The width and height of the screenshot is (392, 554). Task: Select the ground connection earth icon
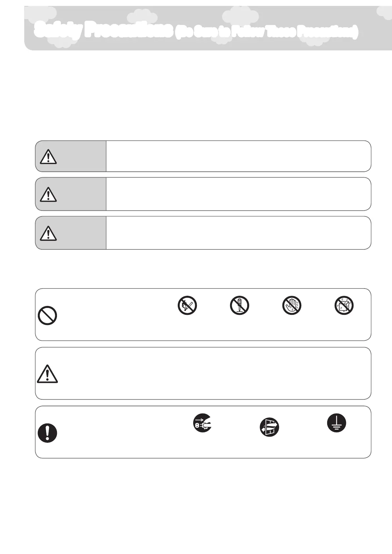337,423
